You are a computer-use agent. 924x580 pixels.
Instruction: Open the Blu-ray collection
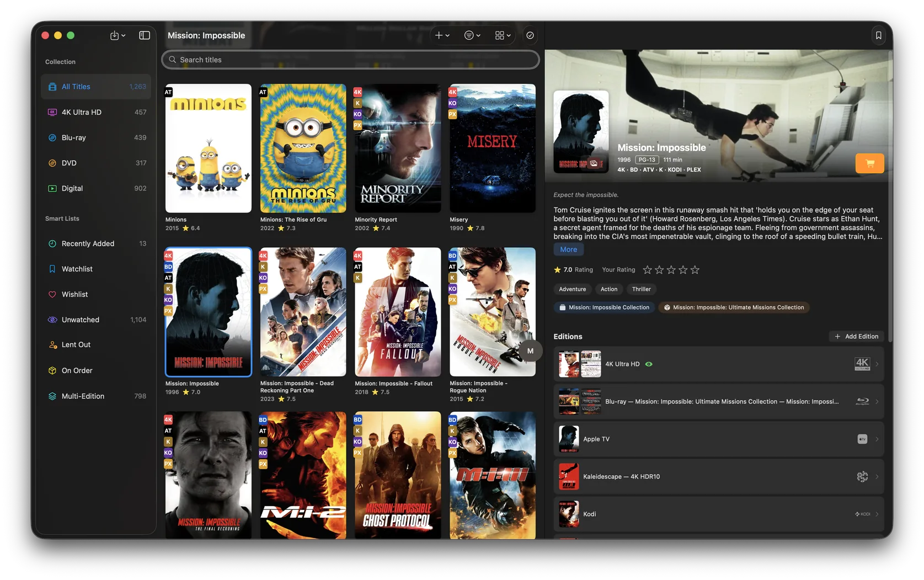point(96,137)
